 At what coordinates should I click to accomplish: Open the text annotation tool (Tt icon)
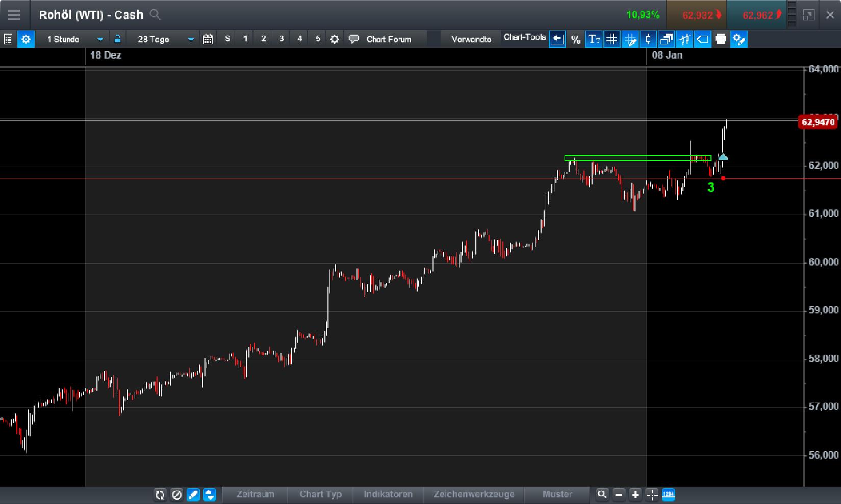594,39
